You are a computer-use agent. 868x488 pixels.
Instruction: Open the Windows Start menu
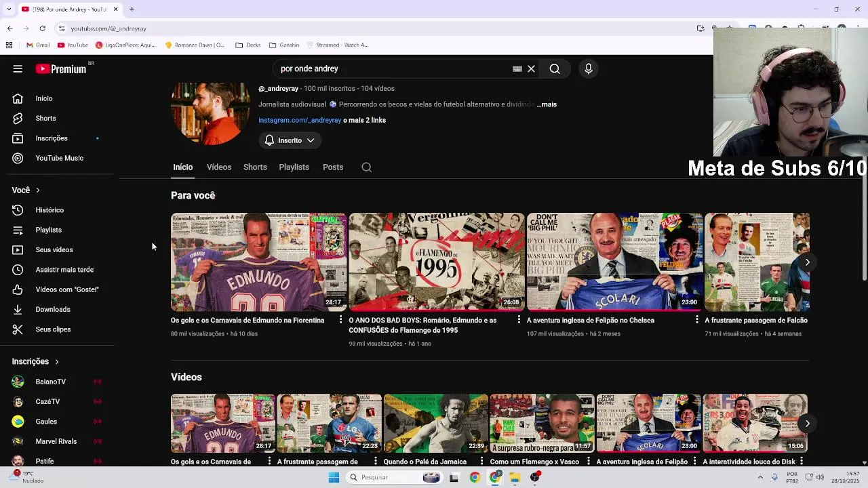(334, 477)
